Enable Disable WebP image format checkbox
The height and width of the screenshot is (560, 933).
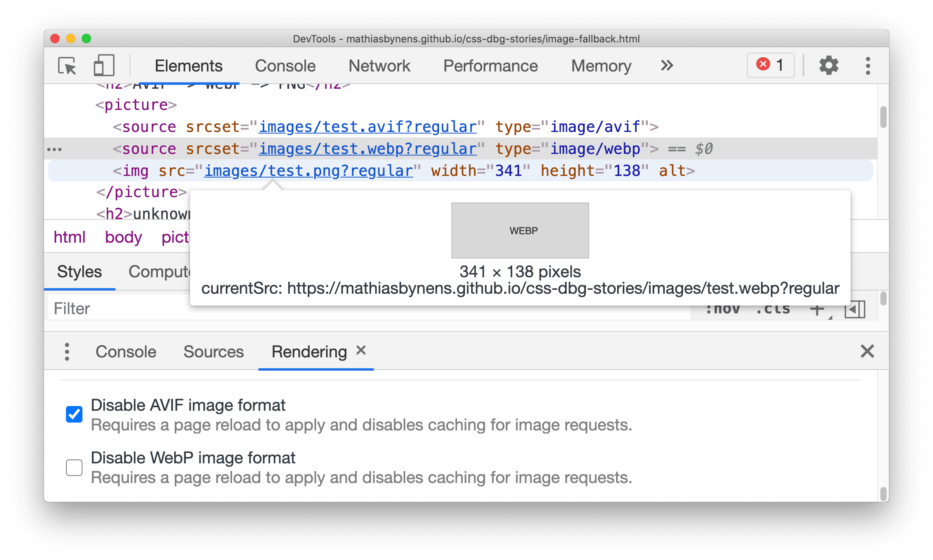75,467
